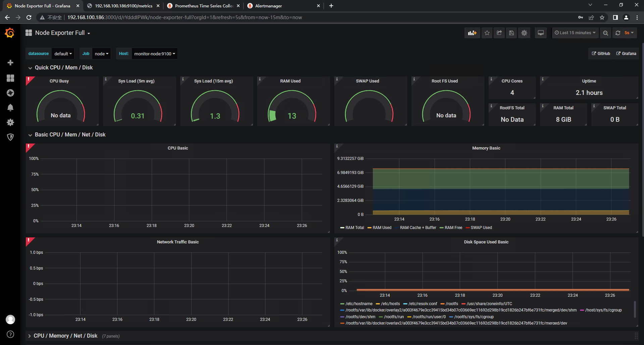Open the Grafana external link
This screenshot has width=644, height=345.
[x=626, y=54]
